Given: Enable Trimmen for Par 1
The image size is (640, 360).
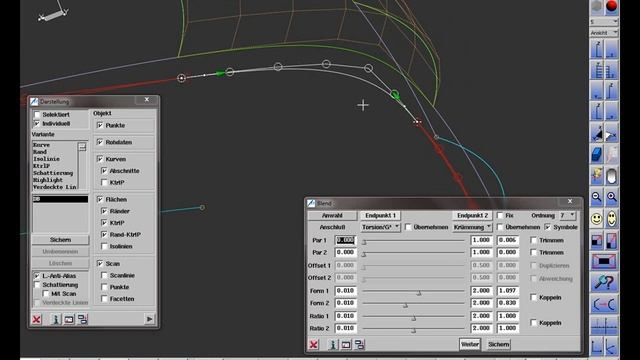Looking at the screenshot, I should tap(533, 240).
